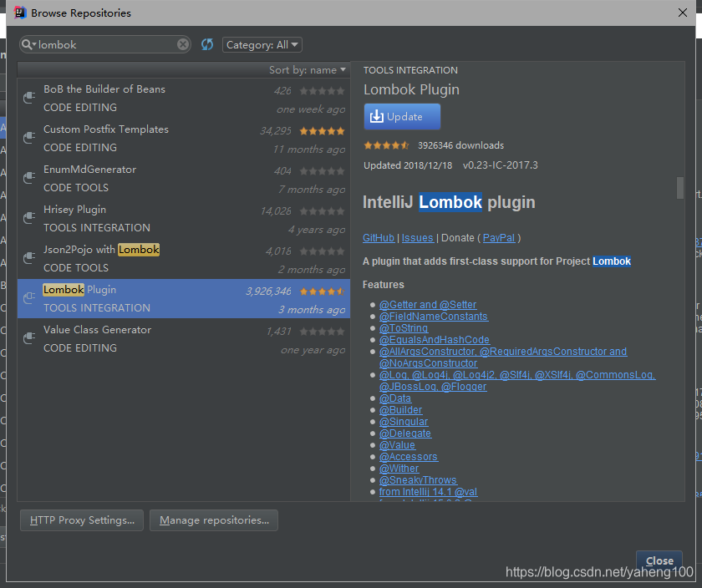
Task: Click plugin icon beside Lombok Plugin row
Action: (29, 297)
